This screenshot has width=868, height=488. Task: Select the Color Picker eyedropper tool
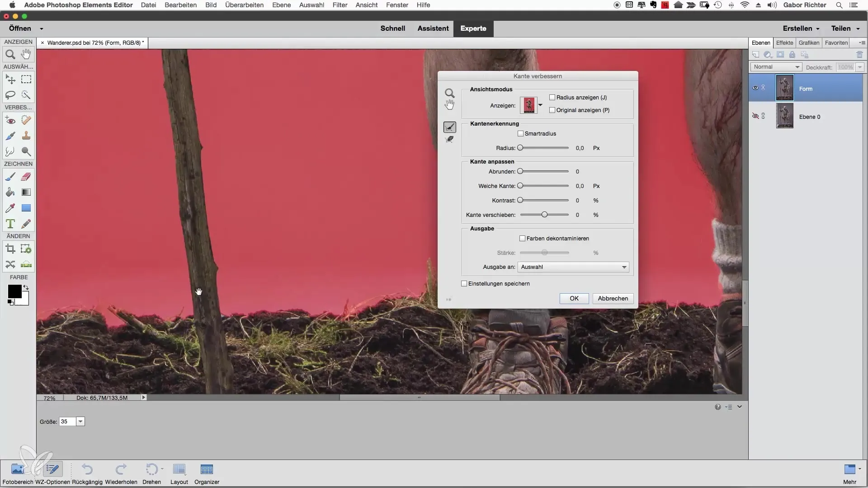point(10,208)
